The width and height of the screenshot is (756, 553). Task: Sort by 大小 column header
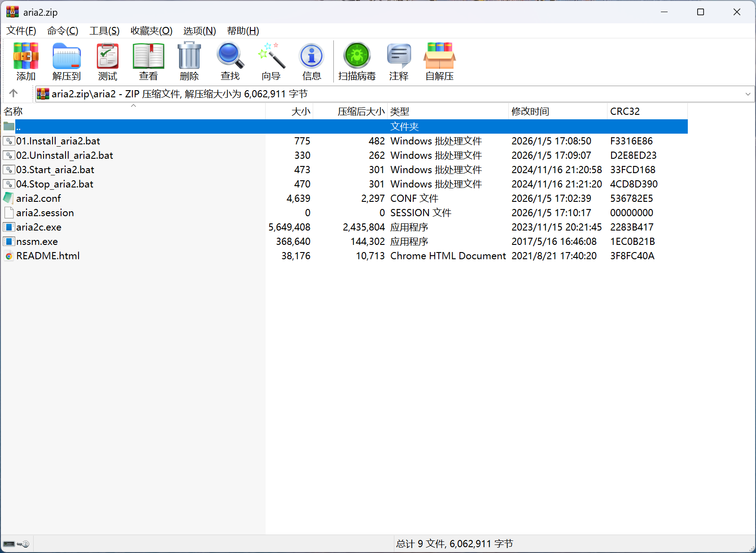point(289,111)
